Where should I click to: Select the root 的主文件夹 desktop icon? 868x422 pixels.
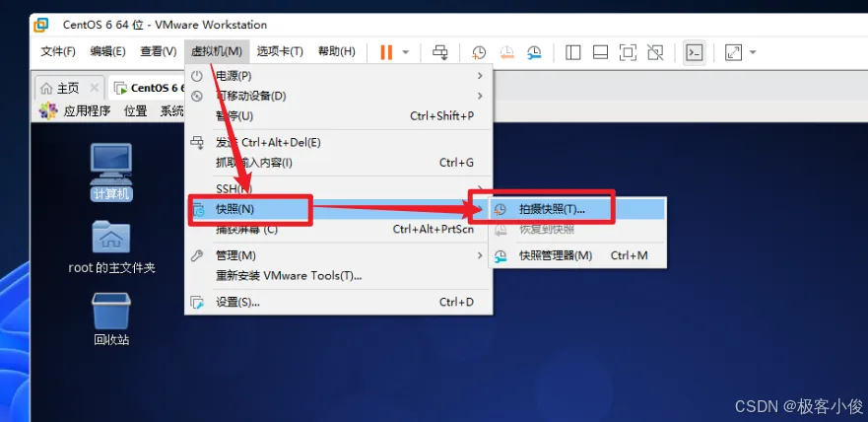111,247
